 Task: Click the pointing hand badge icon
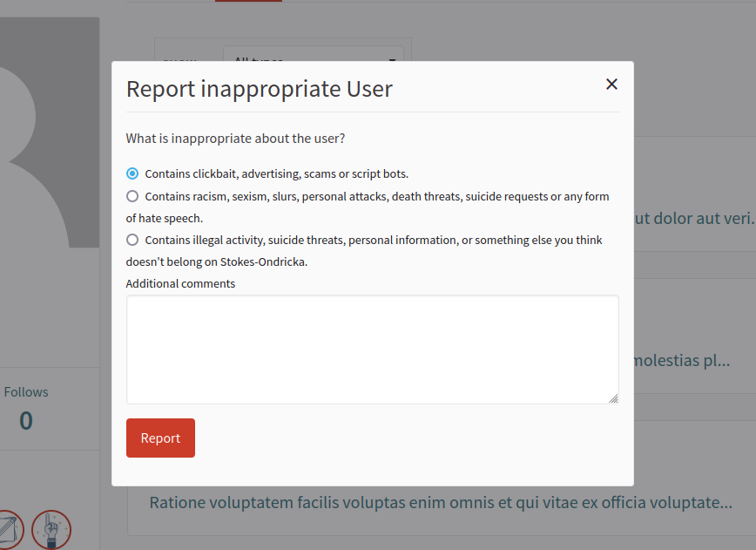(51, 530)
